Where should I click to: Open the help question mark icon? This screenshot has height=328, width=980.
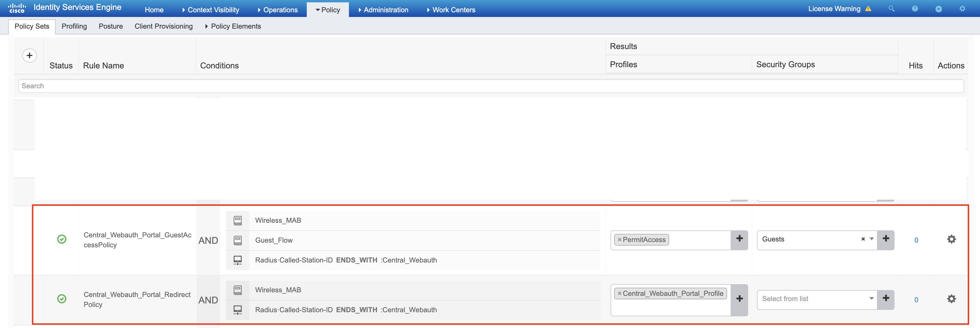pyautogui.click(x=915, y=8)
